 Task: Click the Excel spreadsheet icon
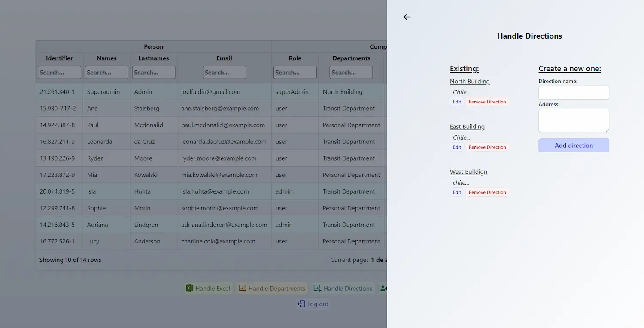point(189,288)
